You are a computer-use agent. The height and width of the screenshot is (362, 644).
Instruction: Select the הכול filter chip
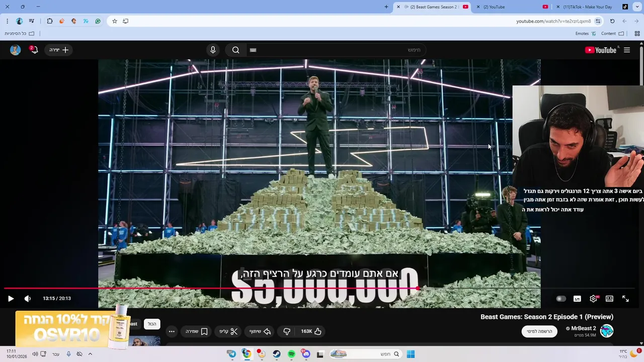[152, 324]
